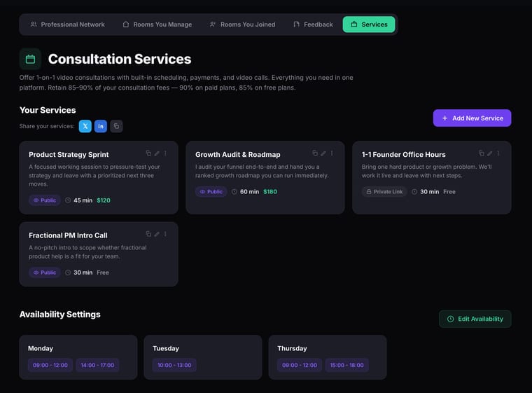
Task: Edit Product Strategy Sprint with pencil icon
Action: (157, 153)
